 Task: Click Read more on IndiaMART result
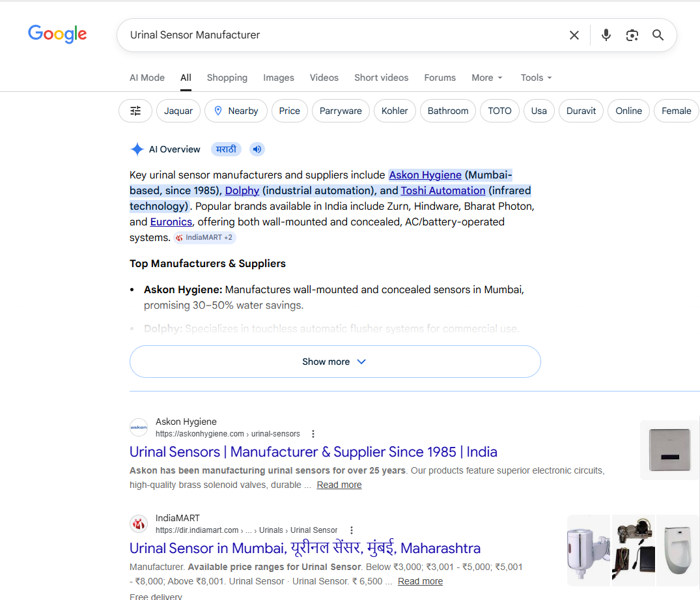pos(420,581)
